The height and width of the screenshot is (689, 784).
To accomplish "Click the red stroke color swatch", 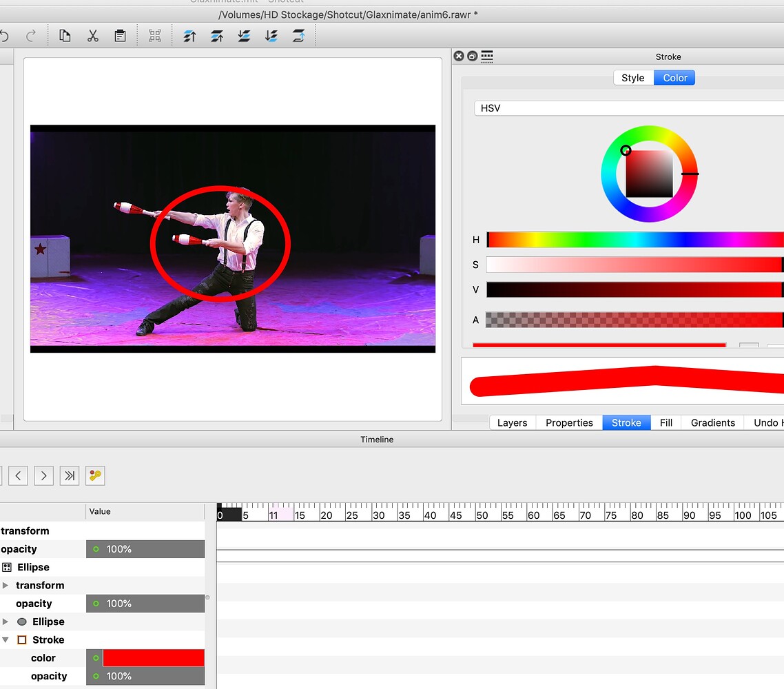I will coord(153,657).
